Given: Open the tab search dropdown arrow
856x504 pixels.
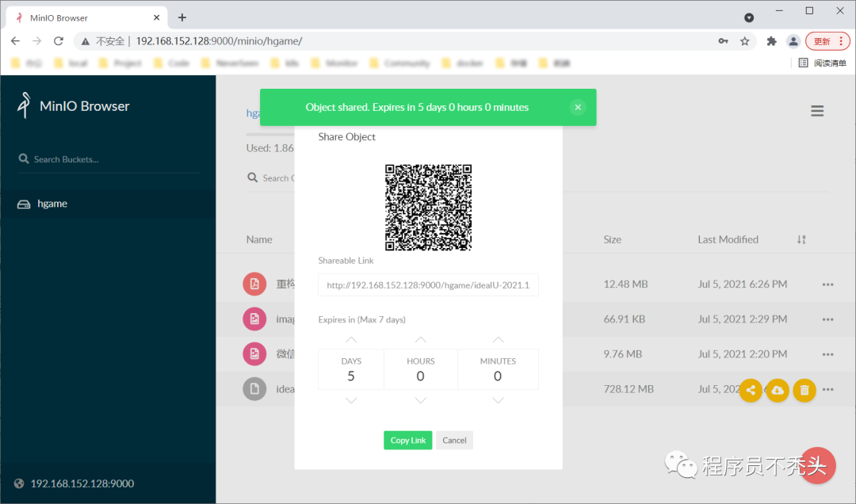Looking at the screenshot, I should [x=749, y=17].
